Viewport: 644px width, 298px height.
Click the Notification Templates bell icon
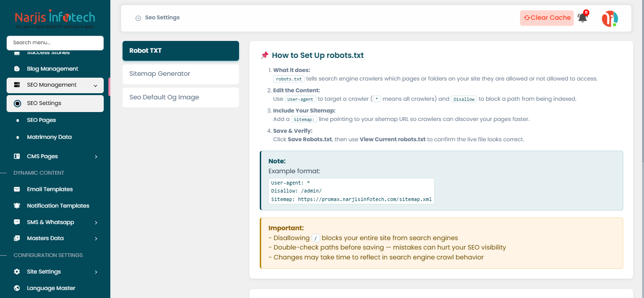(x=17, y=206)
